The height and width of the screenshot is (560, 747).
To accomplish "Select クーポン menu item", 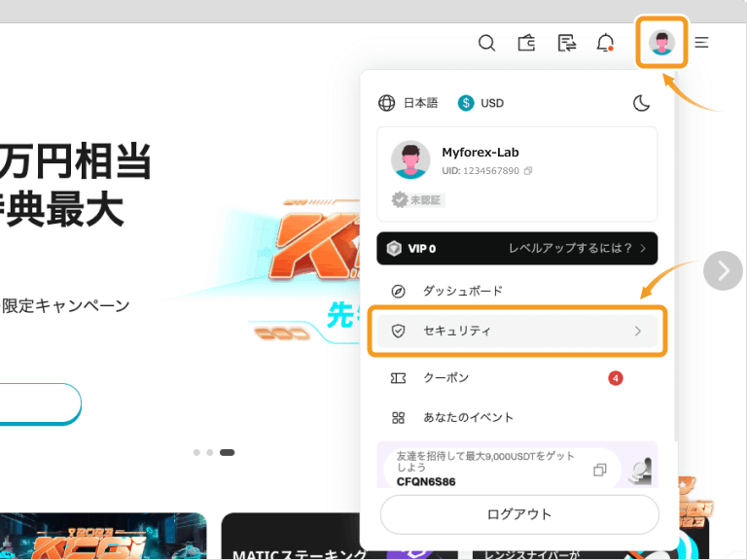I will (445, 378).
